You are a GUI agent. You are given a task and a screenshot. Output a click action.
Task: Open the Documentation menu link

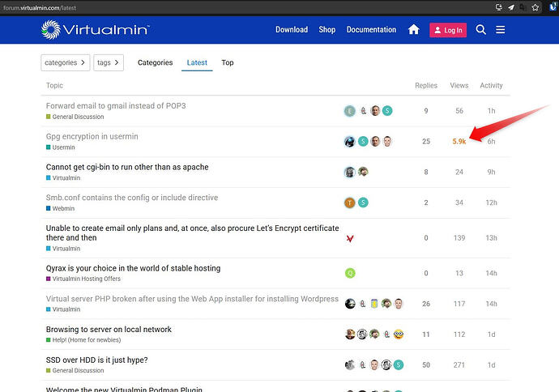coord(371,30)
